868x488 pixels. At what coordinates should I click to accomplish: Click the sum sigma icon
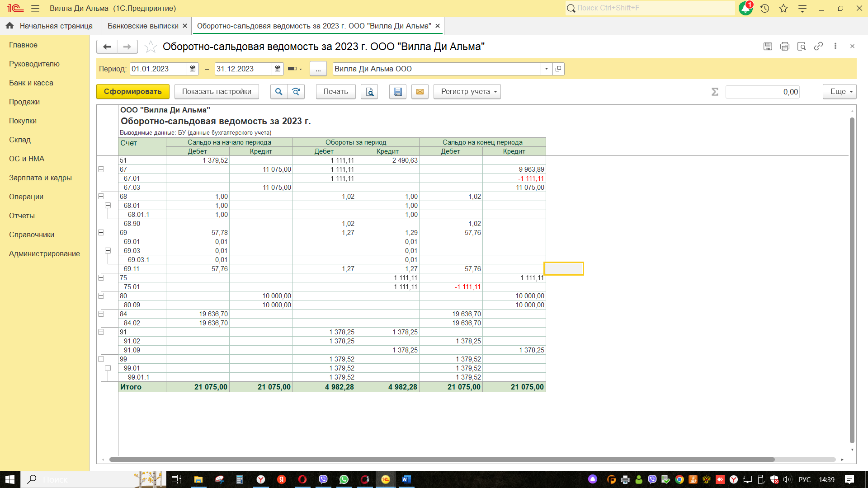coord(715,92)
